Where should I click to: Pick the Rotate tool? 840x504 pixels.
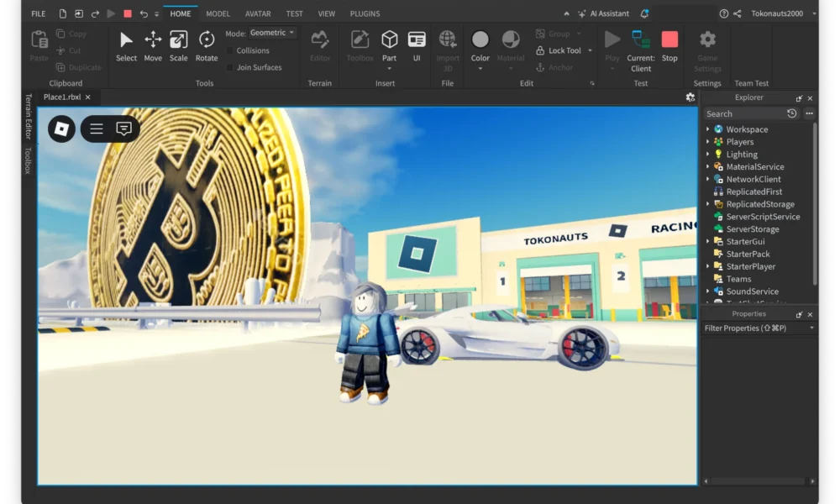click(x=207, y=46)
